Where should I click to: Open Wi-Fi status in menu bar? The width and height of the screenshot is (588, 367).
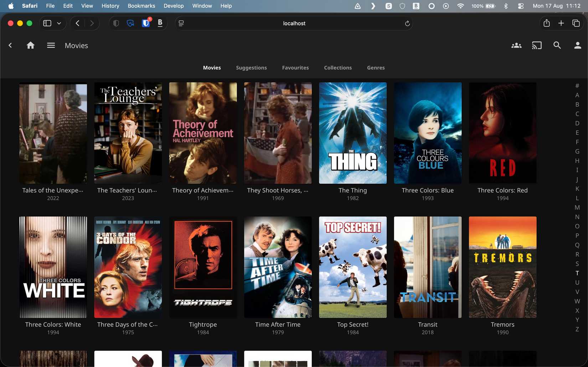[x=460, y=6]
